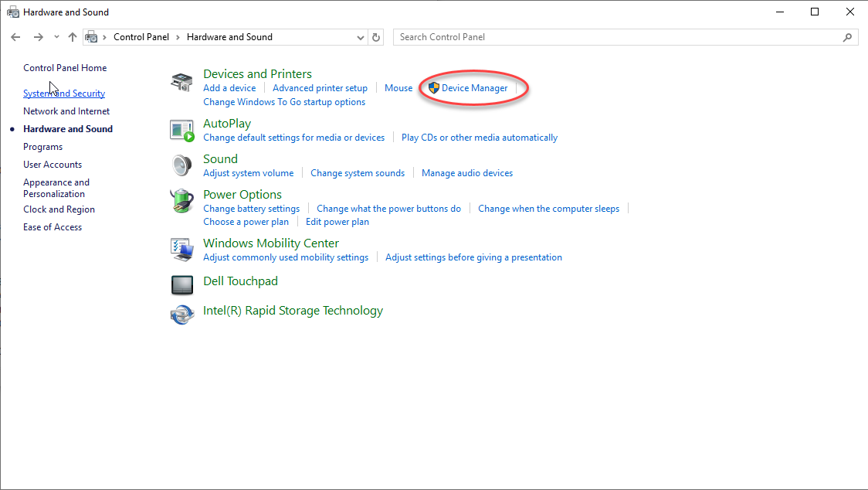This screenshot has height=490, width=868.
Task: Launch Device Manager
Action: (474, 88)
